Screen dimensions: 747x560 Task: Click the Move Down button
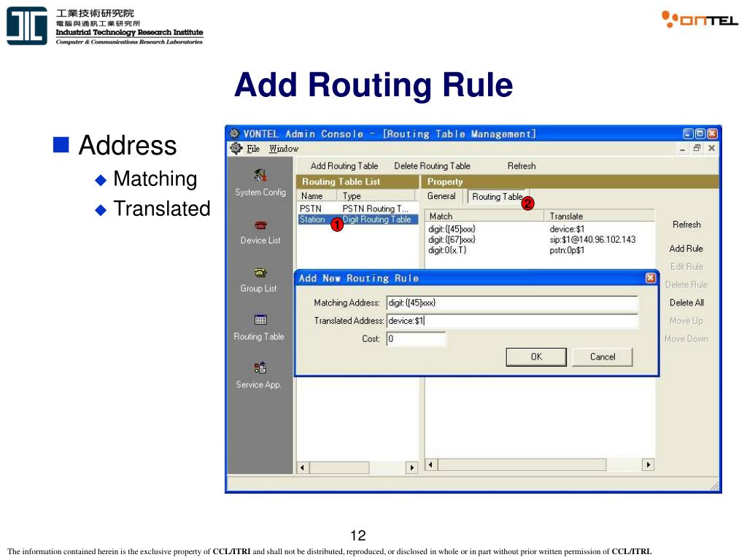tap(686, 338)
